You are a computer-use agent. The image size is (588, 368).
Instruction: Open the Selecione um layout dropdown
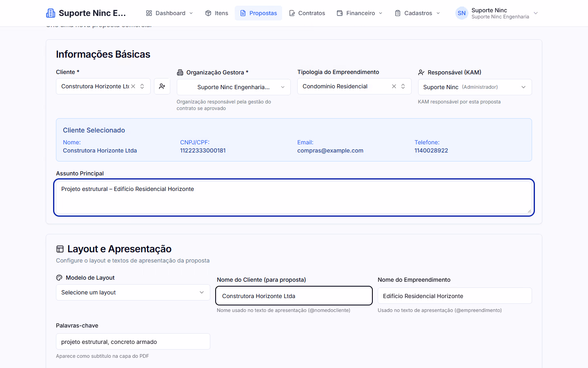(x=133, y=292)
